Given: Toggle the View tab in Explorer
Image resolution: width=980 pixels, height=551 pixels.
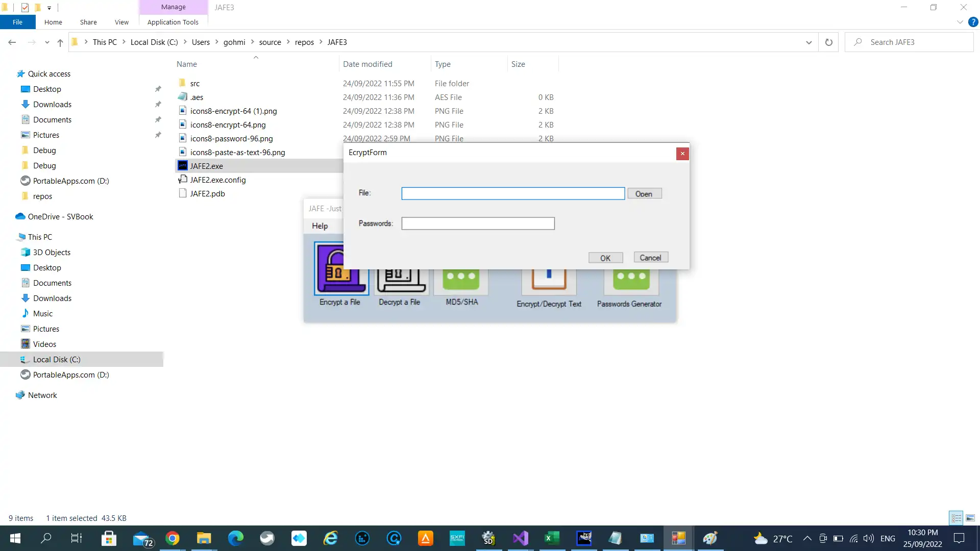Looking at the screenshot, I should 121,22.
